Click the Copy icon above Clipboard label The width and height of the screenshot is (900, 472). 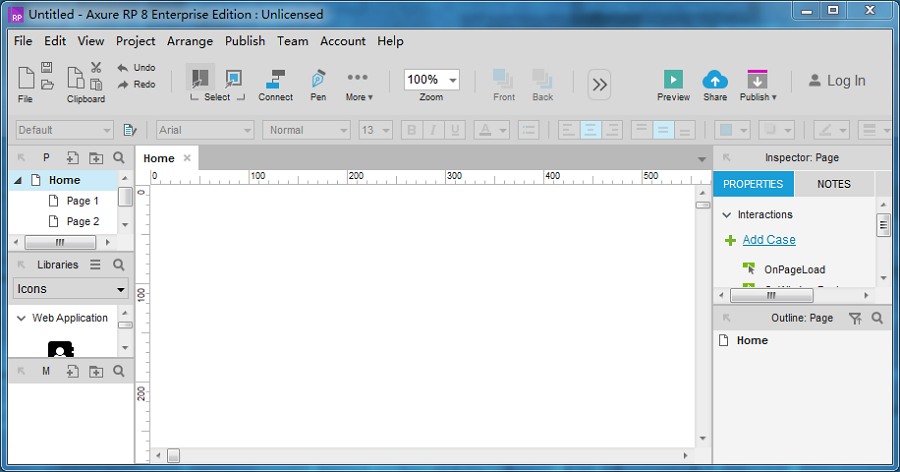pos(76,78)
